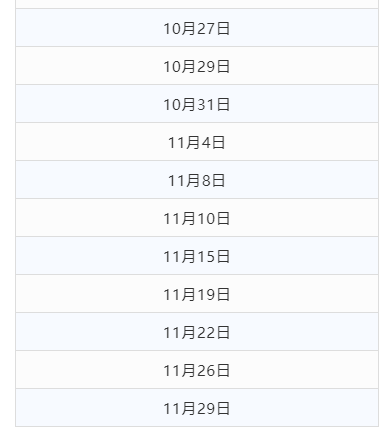The height and width of the screenshot is (436, 389).
Task: Click the 11月22日 entry
Action: coord(197,332)
